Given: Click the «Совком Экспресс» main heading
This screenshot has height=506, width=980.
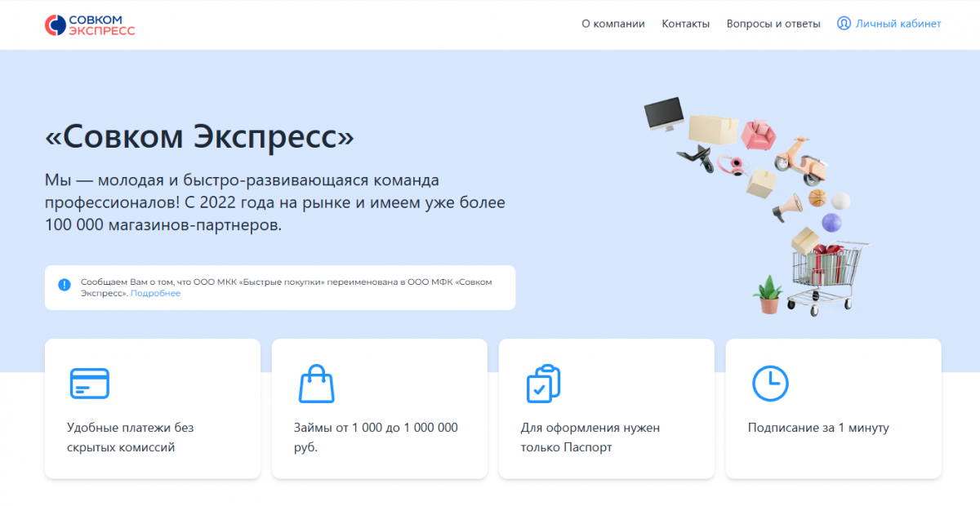Looking at the screenshot, I should (x=199, y=136).
